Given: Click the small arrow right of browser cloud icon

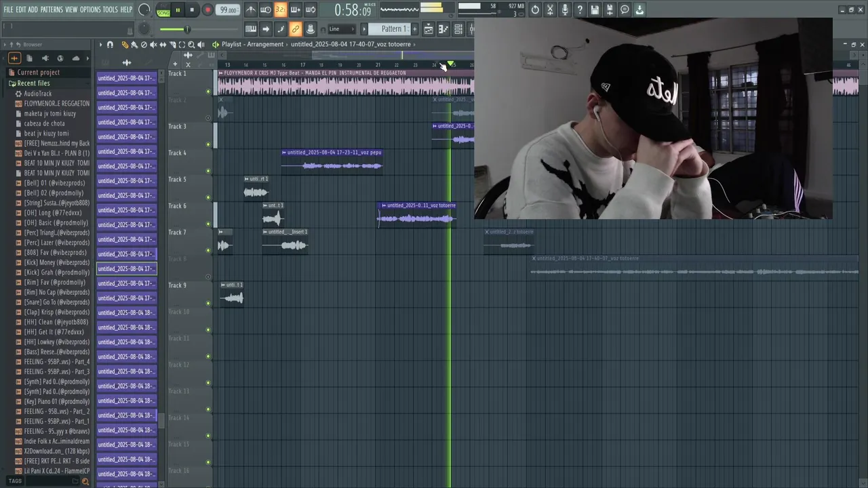Looking at the screenshot, I should click(87, 58).
